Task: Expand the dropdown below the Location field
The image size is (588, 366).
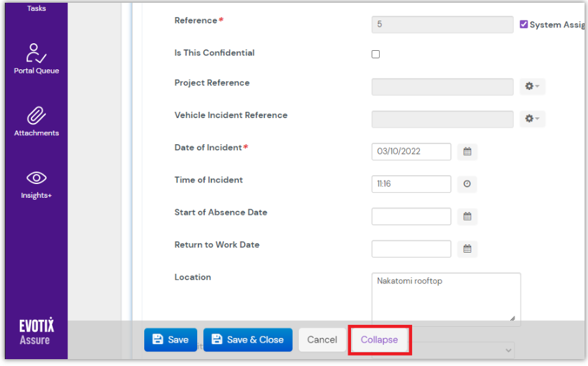Action: coord(508,350)
